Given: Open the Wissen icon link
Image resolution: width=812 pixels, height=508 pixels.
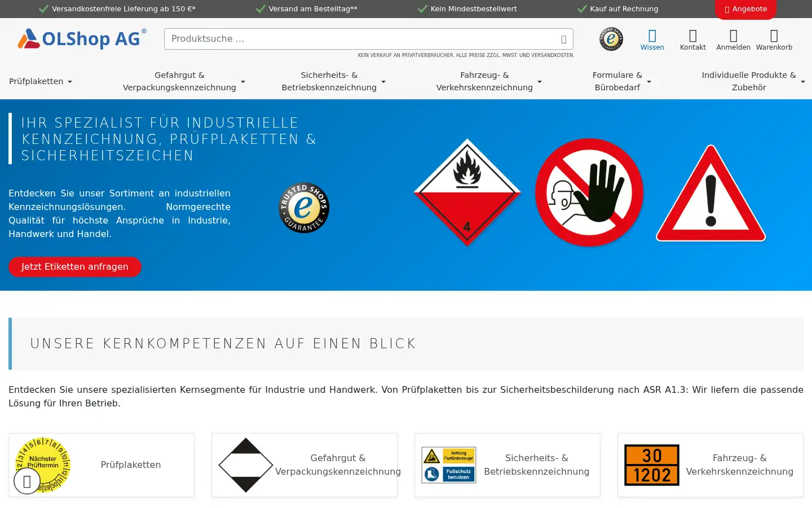Looking at the screenshot, I should (x=652, y=40).
